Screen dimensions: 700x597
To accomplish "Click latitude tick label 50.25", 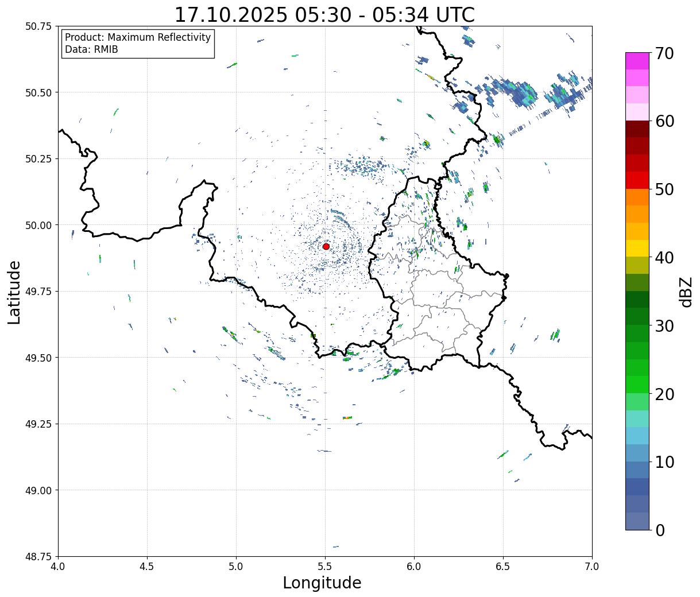I will (38, 159).
